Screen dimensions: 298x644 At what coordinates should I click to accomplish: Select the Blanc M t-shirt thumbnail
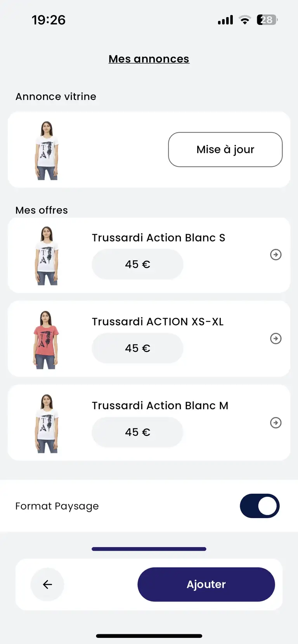47,424
